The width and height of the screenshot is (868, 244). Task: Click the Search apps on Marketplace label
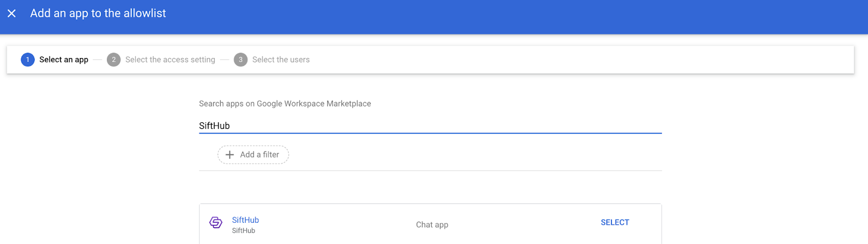[x=285, y=104]
